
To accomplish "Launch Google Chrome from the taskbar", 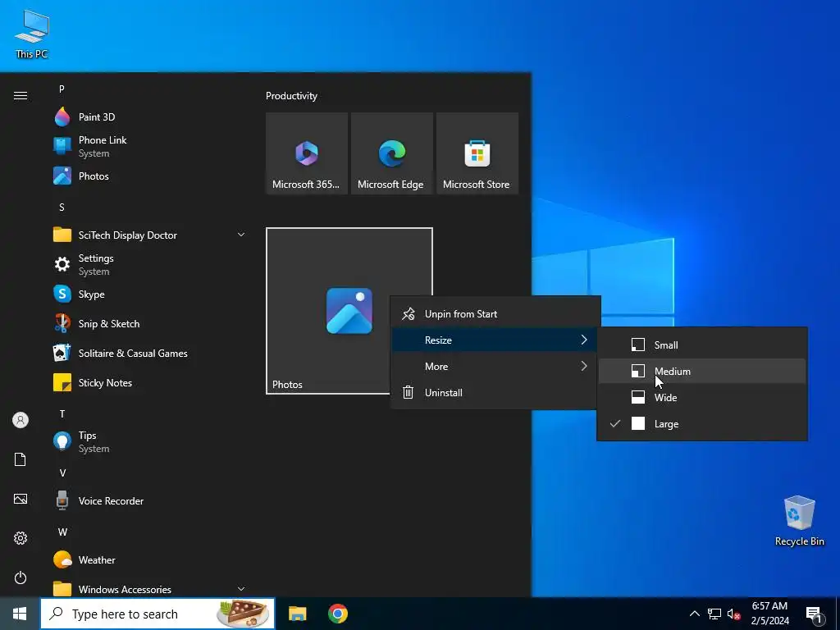I will coord(337,614).
